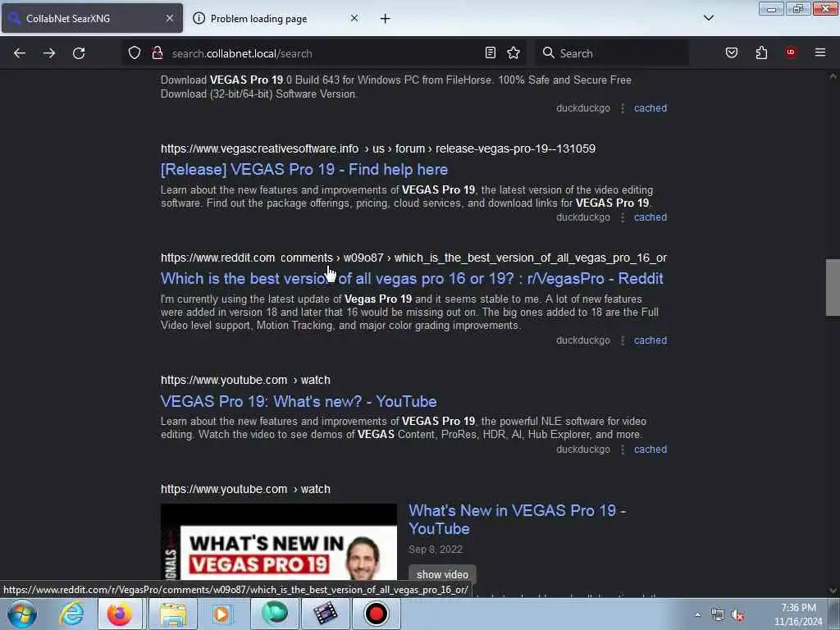
Task: Switch to CollabNet SearXNG tab
Action: point(92,19)
